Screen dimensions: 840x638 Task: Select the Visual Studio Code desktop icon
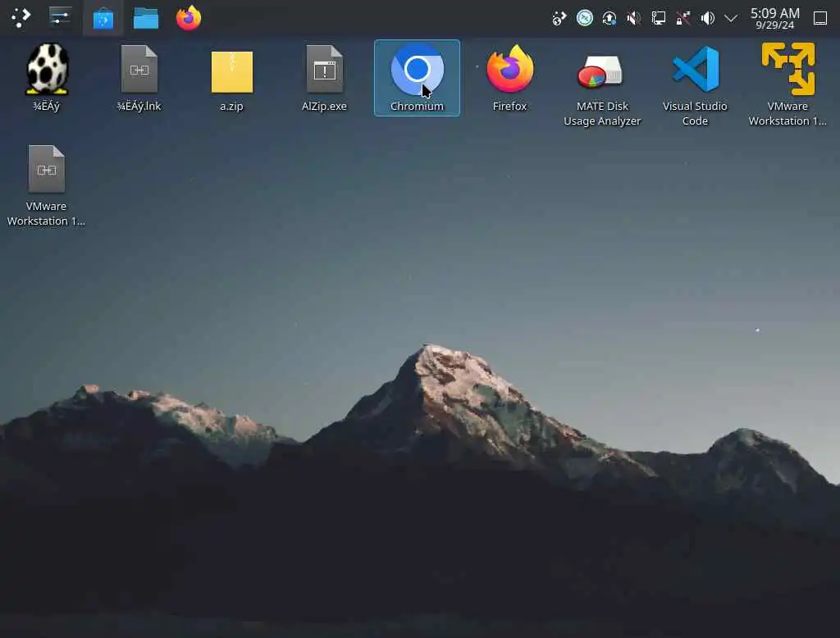coord(696,69)
